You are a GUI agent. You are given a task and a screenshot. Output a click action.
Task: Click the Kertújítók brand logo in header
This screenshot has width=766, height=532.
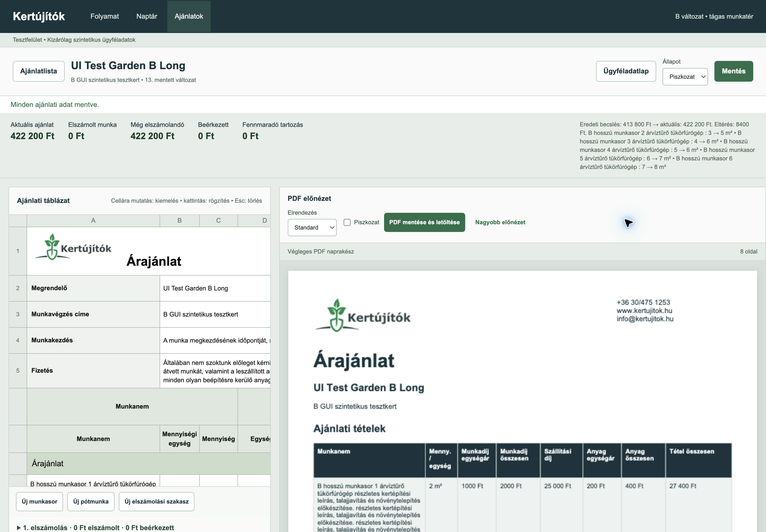click(x=39, y=16)
